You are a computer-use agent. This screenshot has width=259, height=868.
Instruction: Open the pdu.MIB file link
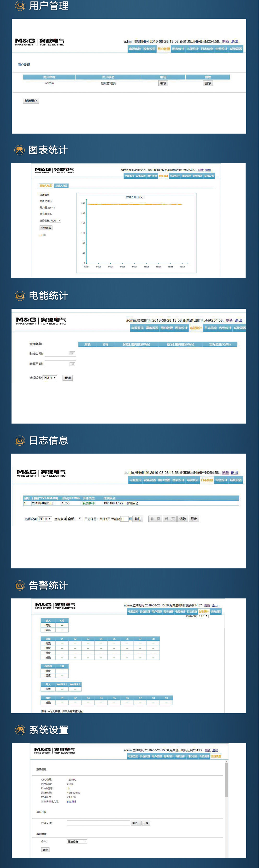coord(71,802)
